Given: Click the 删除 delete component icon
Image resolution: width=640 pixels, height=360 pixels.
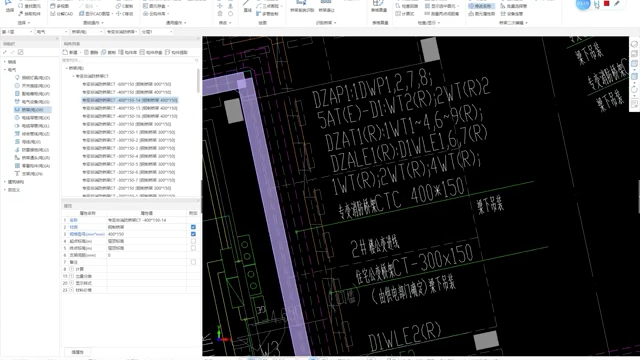Looking at the screenshot, I should pos(86,52).
